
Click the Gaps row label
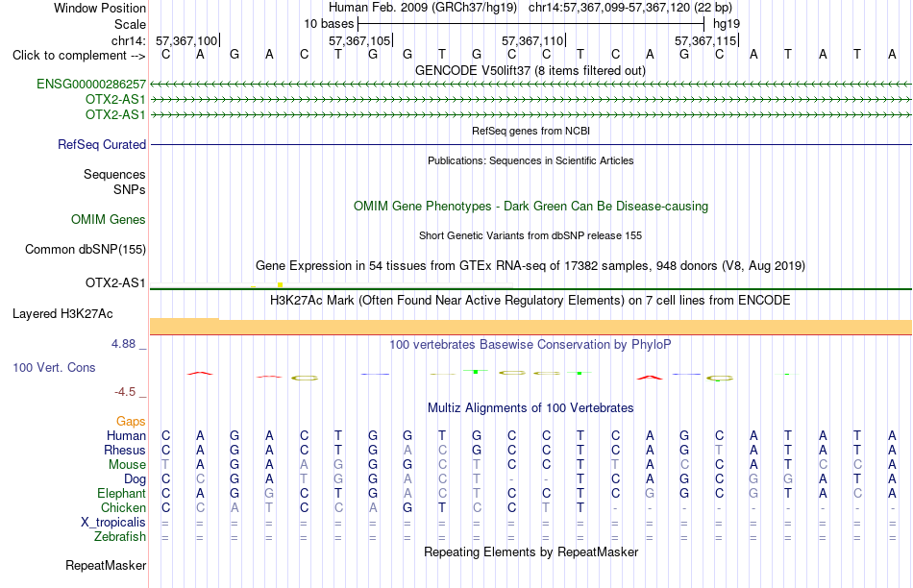(x=131, y=421)
